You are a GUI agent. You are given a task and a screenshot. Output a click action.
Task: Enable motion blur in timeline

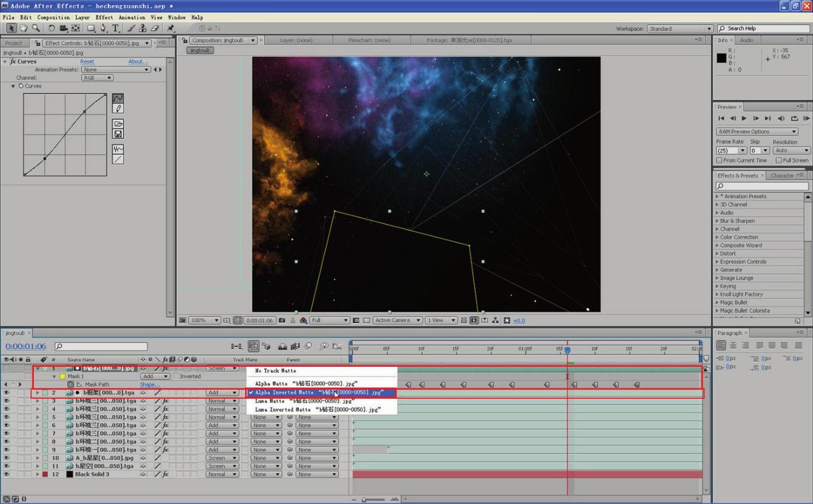[x=308, y=346]
